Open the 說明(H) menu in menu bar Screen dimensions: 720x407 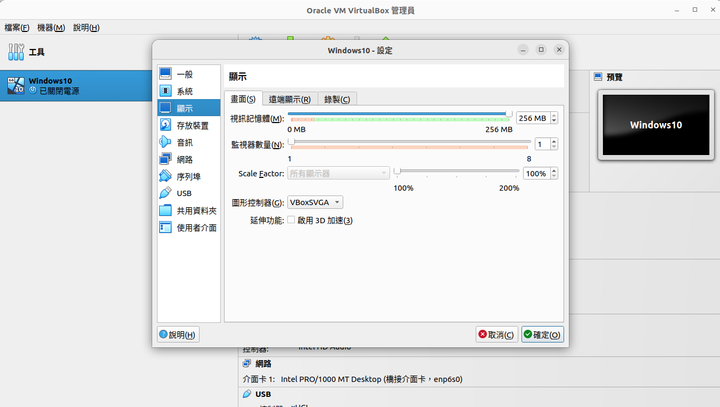coord(86,28)
